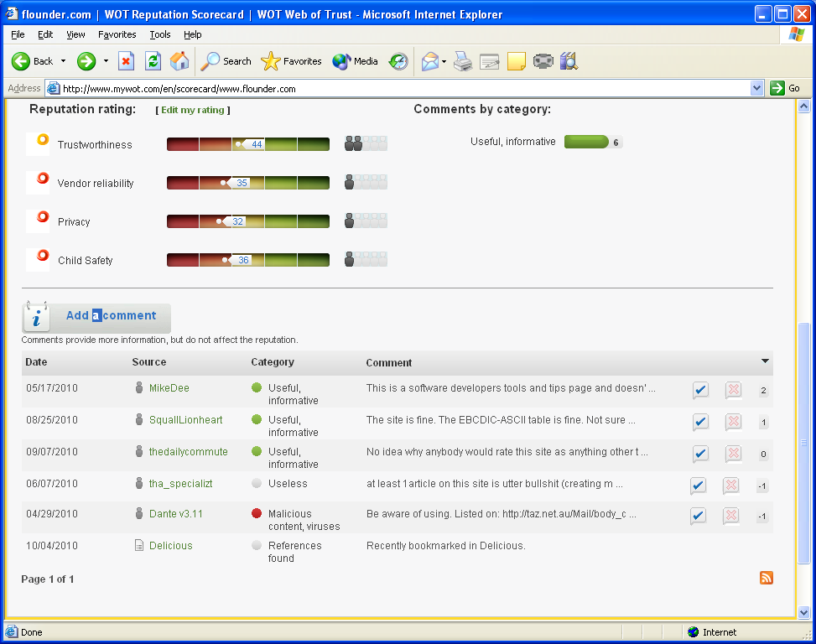The height and width of the screenshot is (644, 816).
Task: Open the Back button history dropdown arrow
Action: (x=64, y=61)
